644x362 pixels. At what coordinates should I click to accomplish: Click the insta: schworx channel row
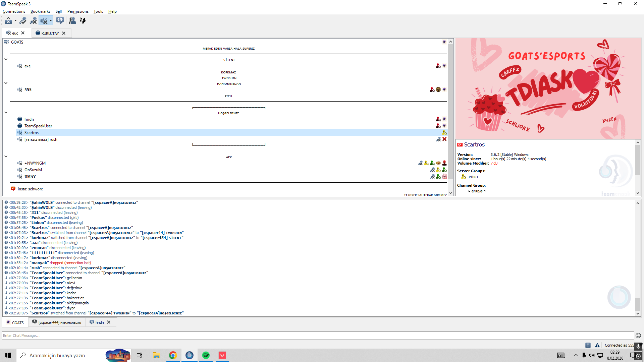30,189
